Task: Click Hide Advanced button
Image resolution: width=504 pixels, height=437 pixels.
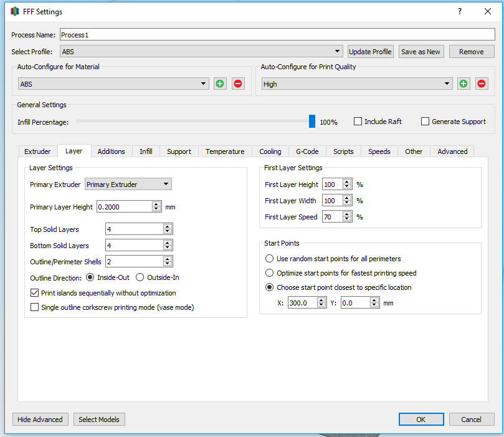Action: [40, 420]
